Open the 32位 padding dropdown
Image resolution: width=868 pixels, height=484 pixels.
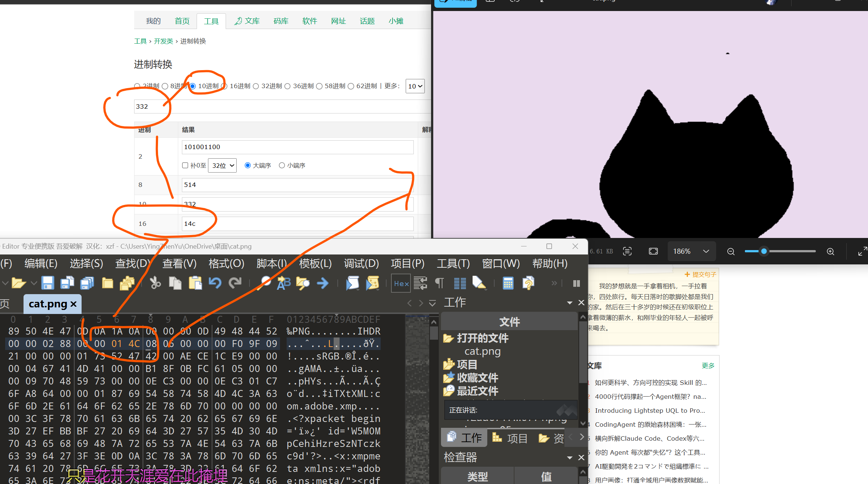click(222, 166)
